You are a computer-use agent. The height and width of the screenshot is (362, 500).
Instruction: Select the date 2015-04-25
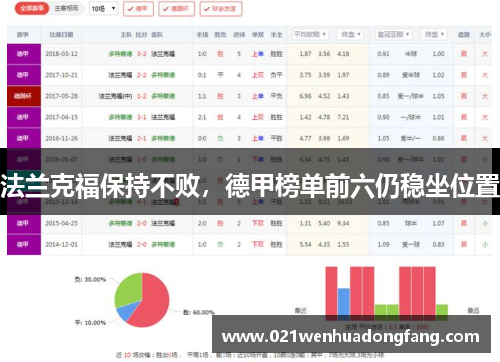coord(61,223)
